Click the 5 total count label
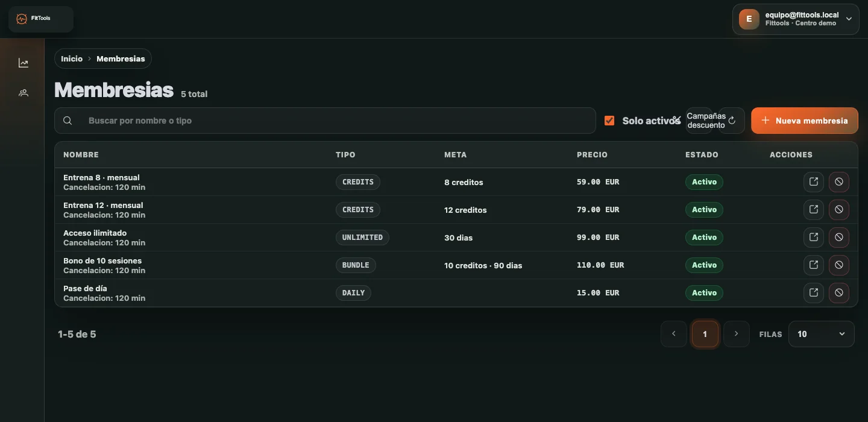868x422 pixels. pyautogui.click(x=194, y=94)
